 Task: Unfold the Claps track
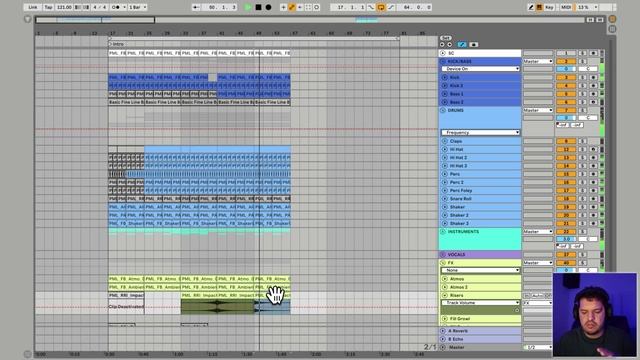[x=445, y=141]
